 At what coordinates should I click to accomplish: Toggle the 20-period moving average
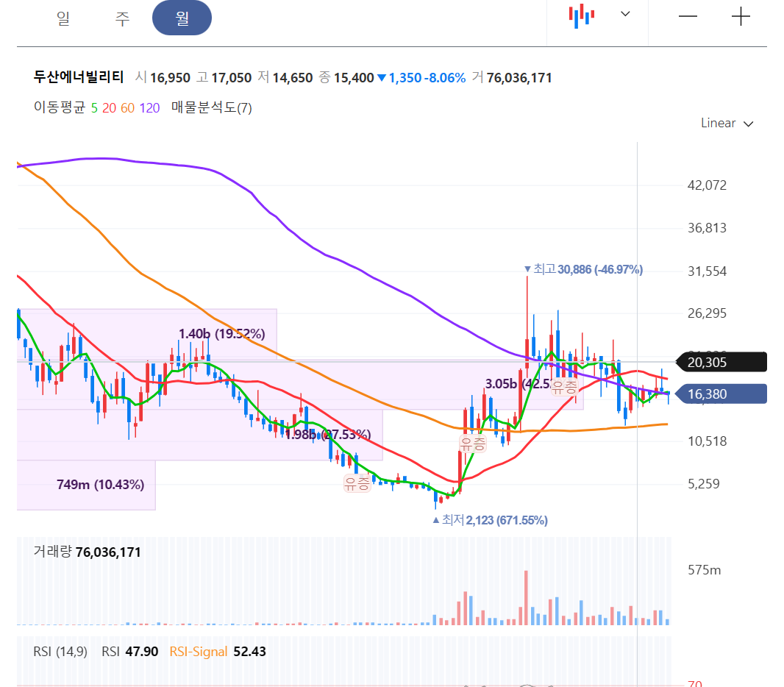click(x=109, y=108)
